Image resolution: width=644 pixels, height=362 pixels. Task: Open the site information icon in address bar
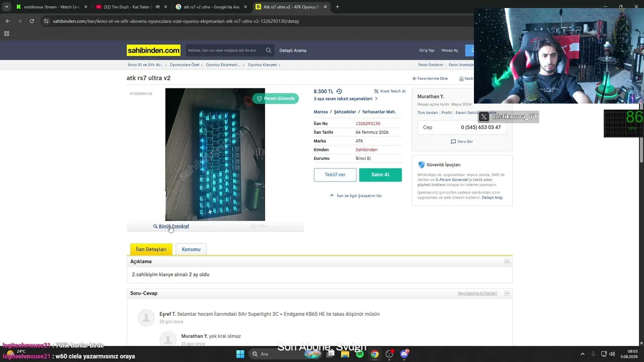[x=46, y=21]
